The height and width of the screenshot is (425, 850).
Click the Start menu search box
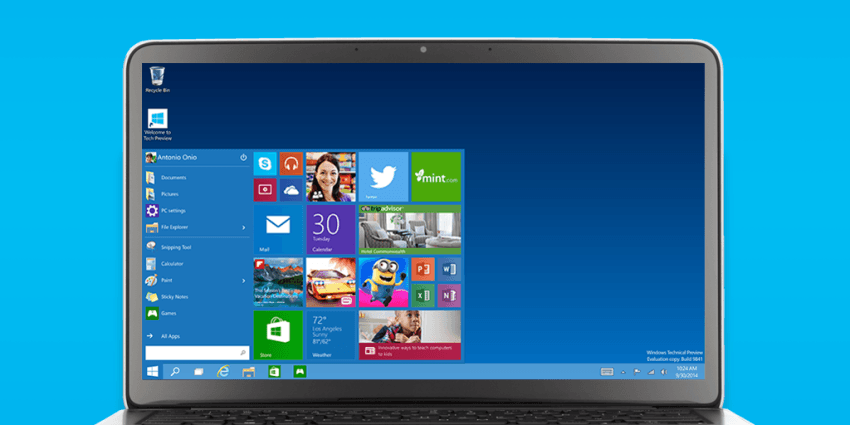click(197, 352)
